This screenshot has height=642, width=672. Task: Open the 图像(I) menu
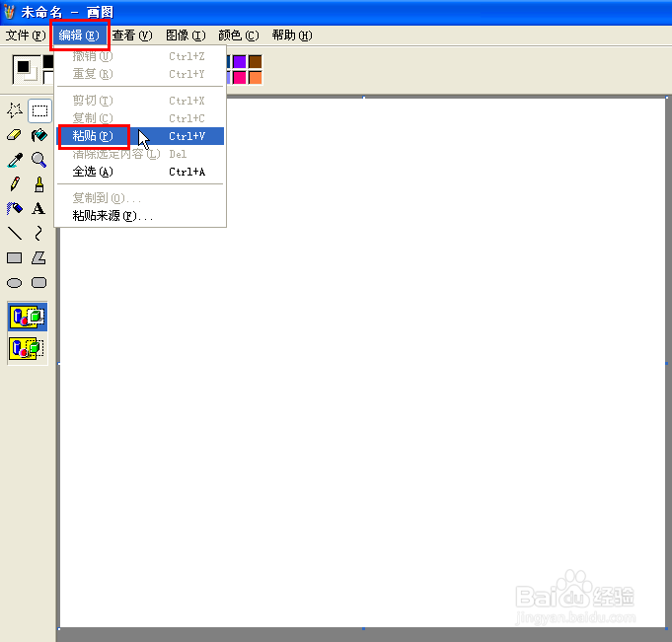186,36
